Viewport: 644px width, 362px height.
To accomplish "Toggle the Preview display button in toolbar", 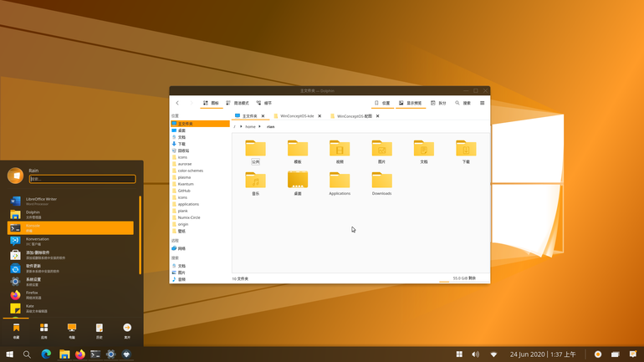I will pyautogui.click(x=411, y=103).
